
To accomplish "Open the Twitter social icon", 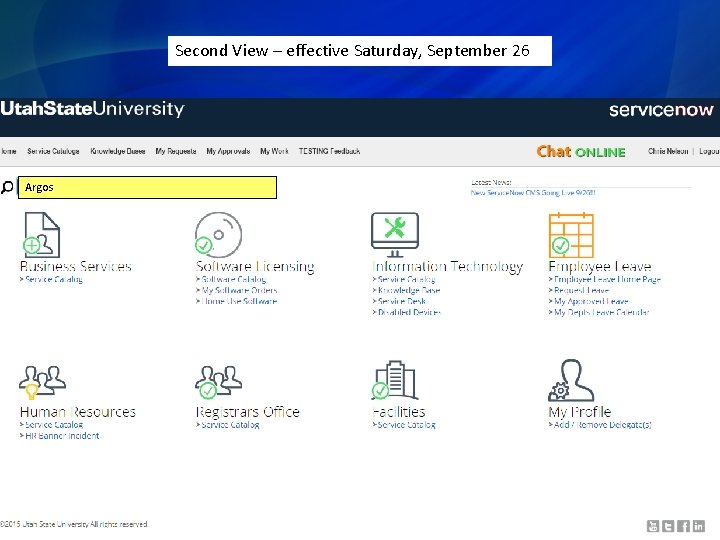I will 668,526.
